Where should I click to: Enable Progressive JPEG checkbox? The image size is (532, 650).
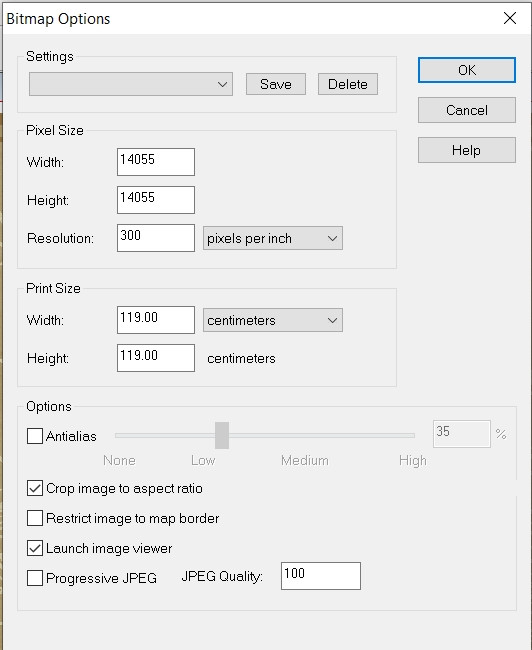point(35,578)
